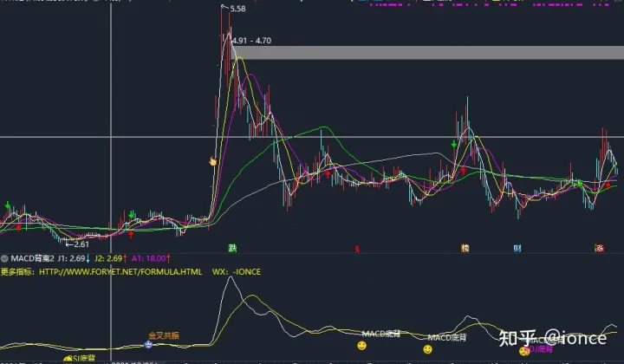624x364 pixels.
Task: Click the yellow smiley below the second MACD底背
Action: pyautogui.click(x=427, y=349)
